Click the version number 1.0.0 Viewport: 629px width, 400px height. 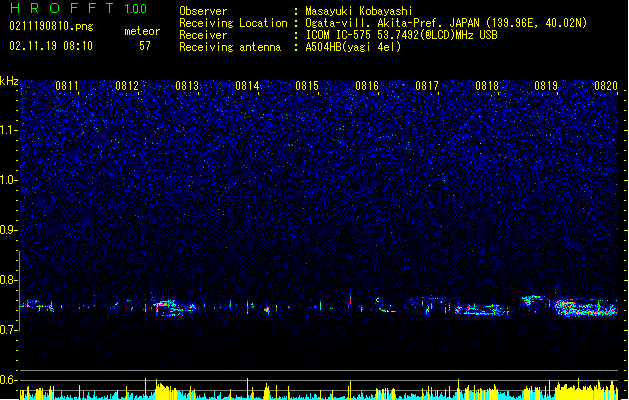(135, 9)
